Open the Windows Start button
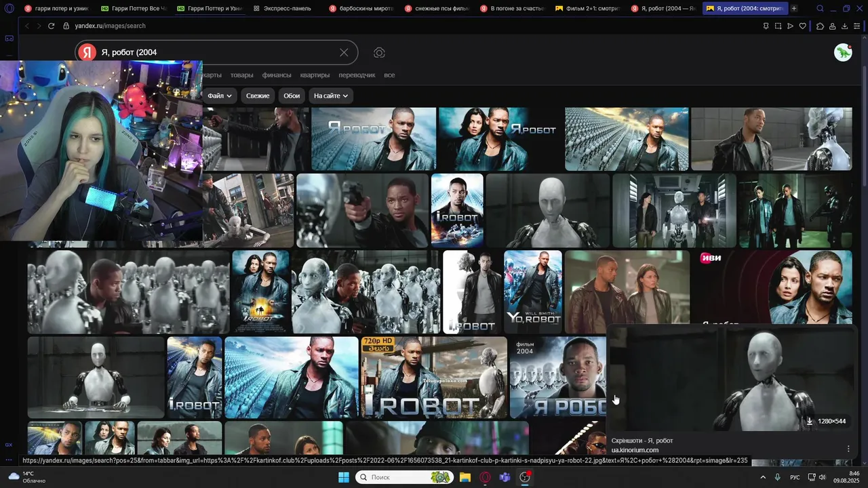The width and height of the screenshot is (868, 488). [344, 477]
